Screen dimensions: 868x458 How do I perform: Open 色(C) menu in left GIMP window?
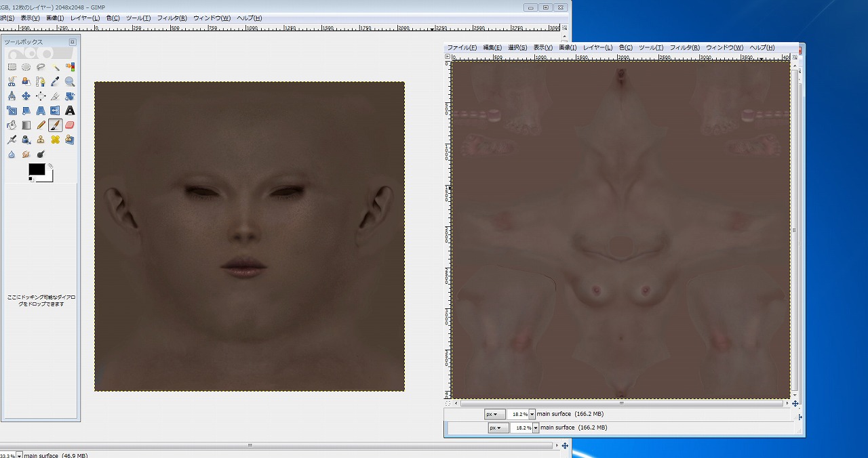point(113,18)
